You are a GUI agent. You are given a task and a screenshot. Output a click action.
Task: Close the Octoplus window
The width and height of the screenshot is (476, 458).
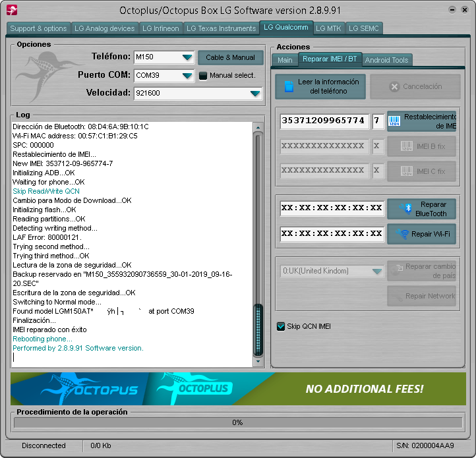click(465, 10)
